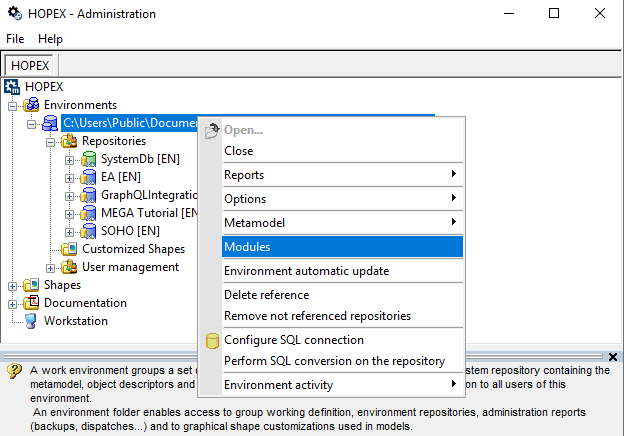Click the SystemDb repository database icon
Screen dimensions: 624x436
coord(89,160)
